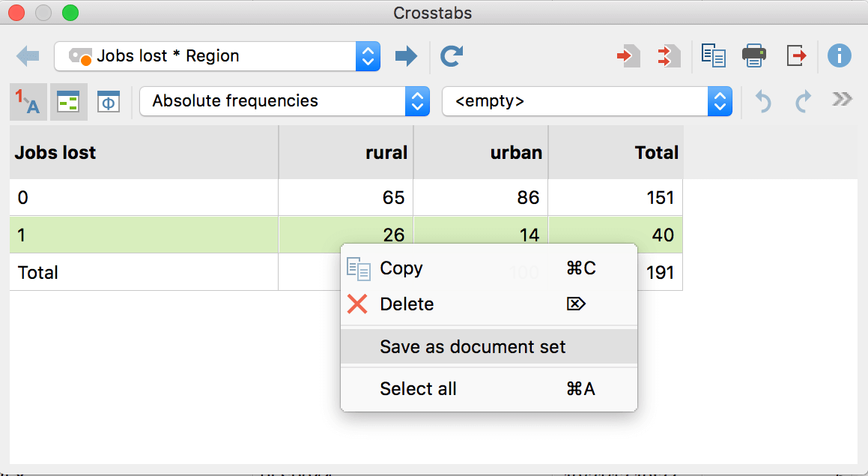Toggle highlighted cells color icon
868x476 pixels.
tap(69, 102)
